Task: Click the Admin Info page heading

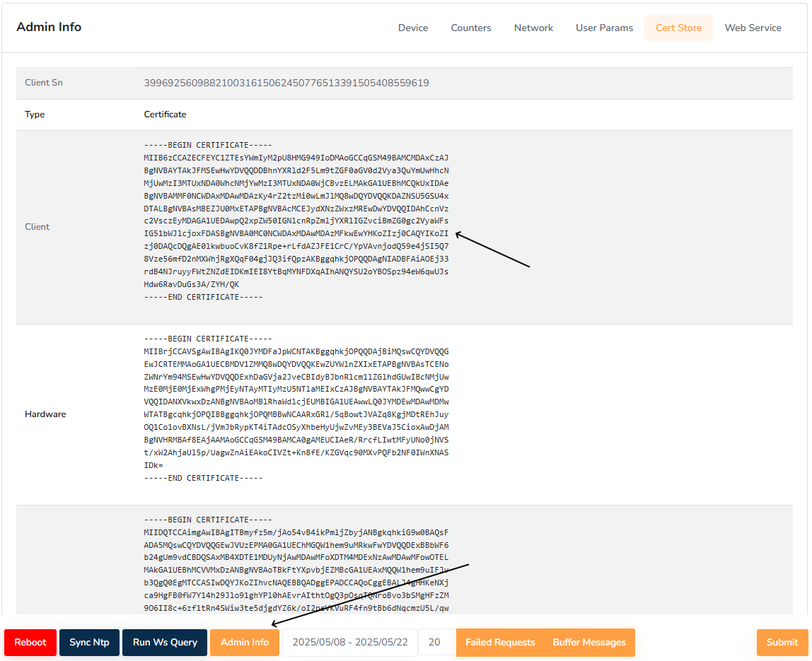Action: point(49,27)
